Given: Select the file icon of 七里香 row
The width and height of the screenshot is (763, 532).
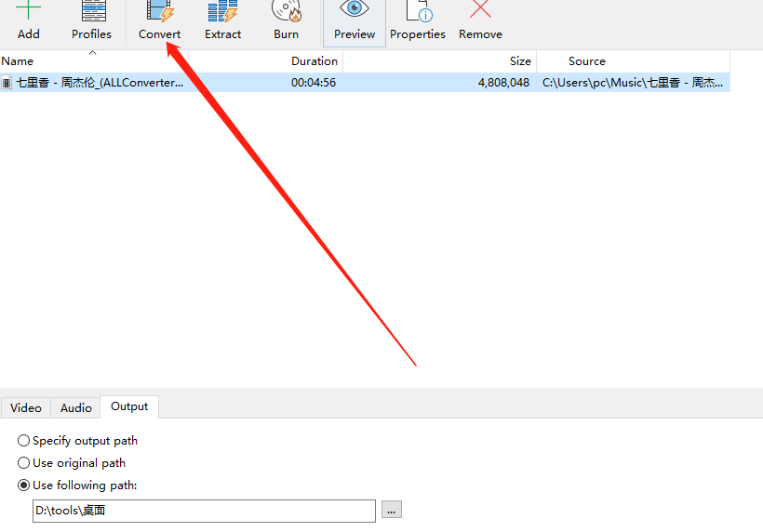Looking at the screenshot, I should point(7,83).
